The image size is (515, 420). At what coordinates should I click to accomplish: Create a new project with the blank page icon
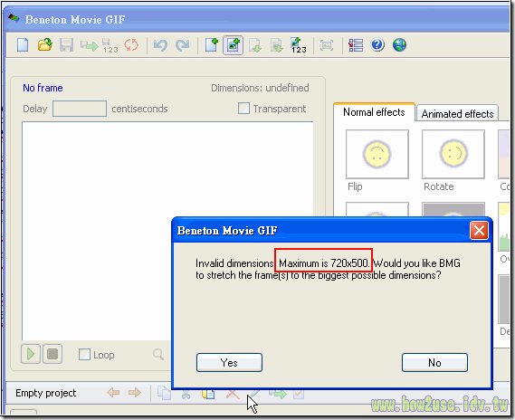[23, 45]
